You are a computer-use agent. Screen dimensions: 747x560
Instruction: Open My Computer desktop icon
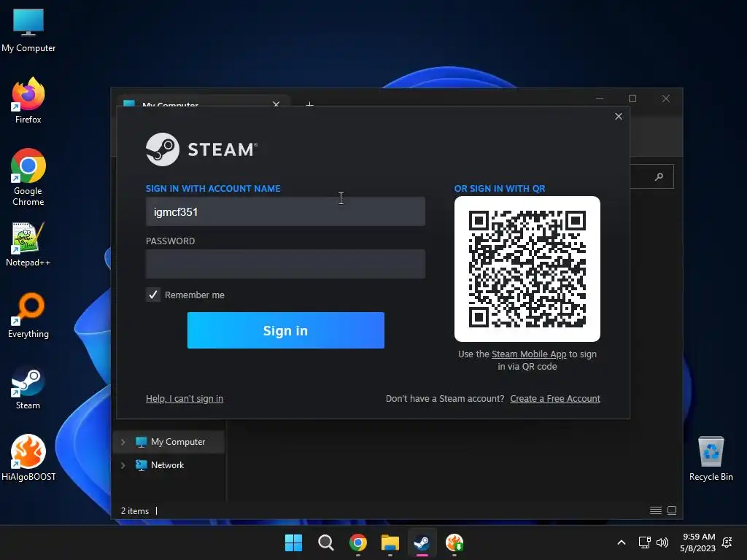coord(28,30)
